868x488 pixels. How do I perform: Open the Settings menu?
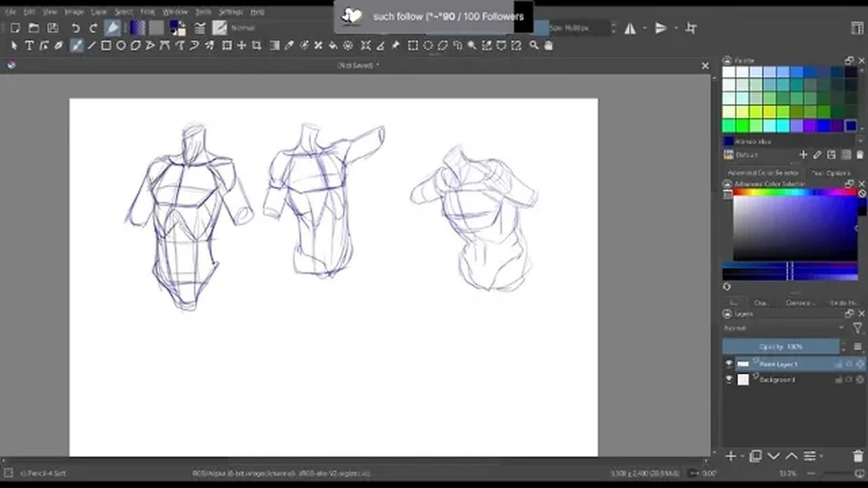[x=231, y=12]
